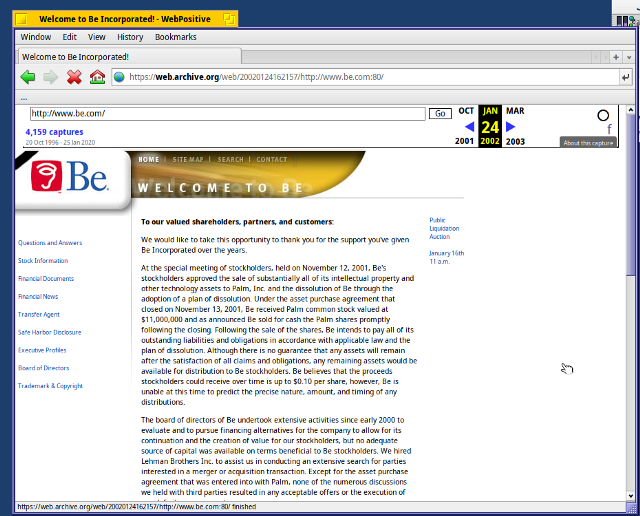Click the previous capture blue arrow
Image resolution: width=640 pixels, height=516 pixels.
pyautogui.click(x=469, y=127)
